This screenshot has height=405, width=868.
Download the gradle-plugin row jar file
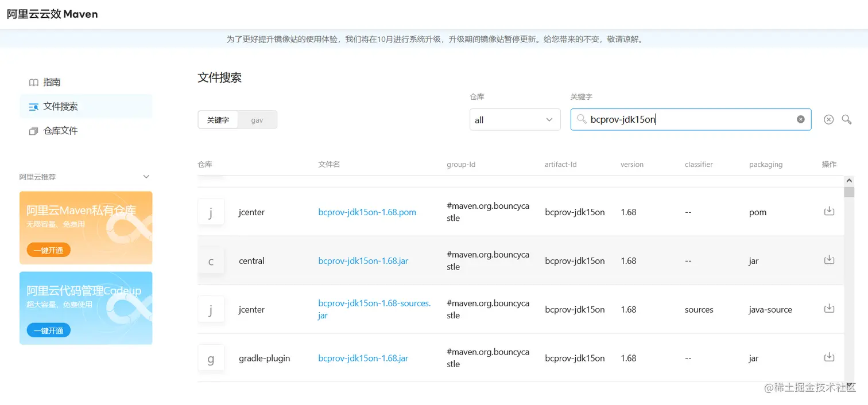tap(829, 357)
